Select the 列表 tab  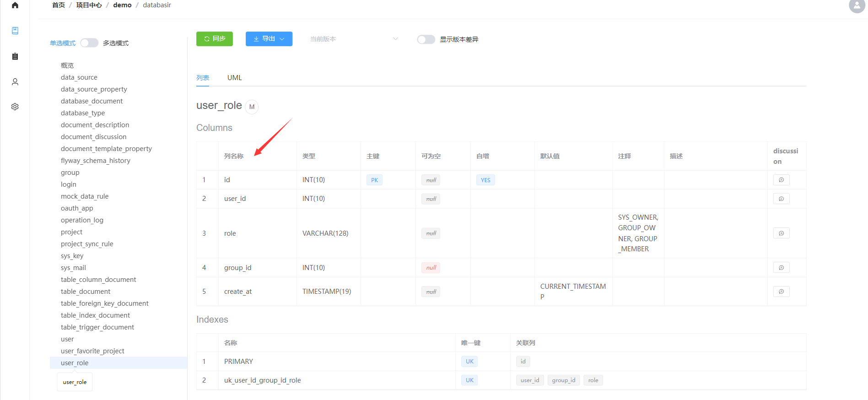click(x=203, y=78)
